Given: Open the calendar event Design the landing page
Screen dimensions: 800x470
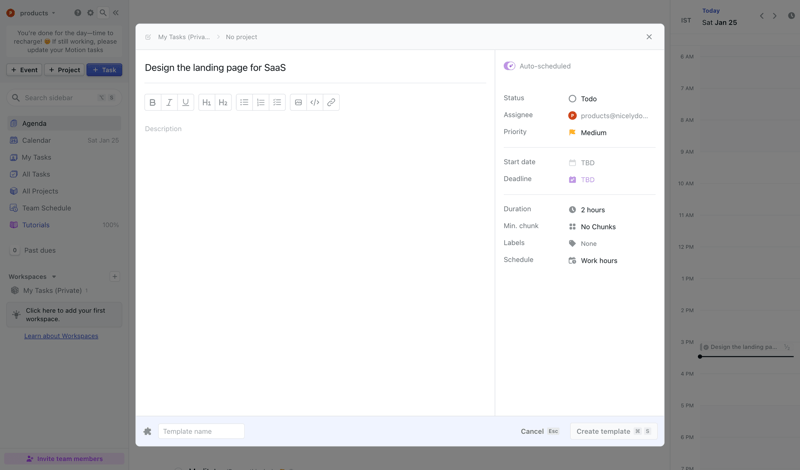Looking at the screenshot, I should [x=747, y=347].
